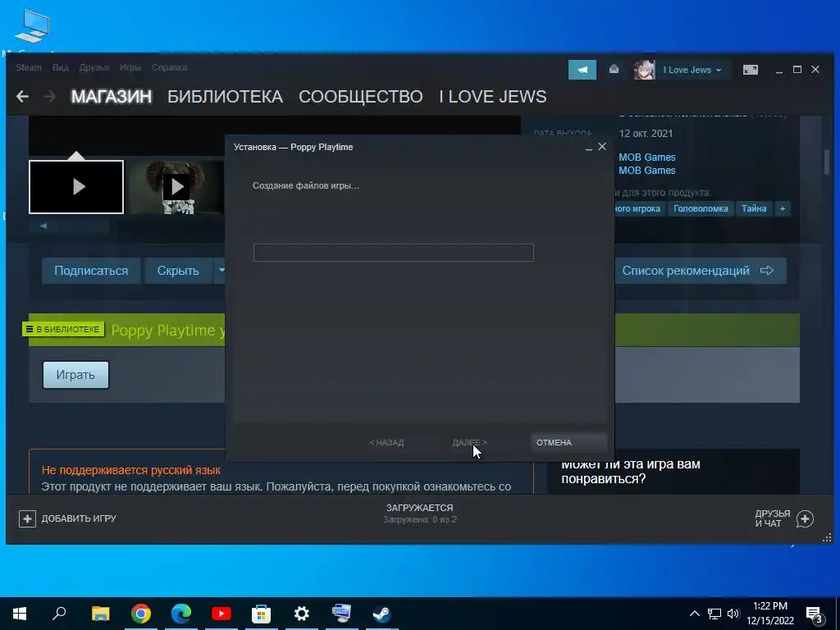This screenshot has height=630, width=840.
Task: Open the Steam announcements megaphone icon
Action: [x=582, y=70]
